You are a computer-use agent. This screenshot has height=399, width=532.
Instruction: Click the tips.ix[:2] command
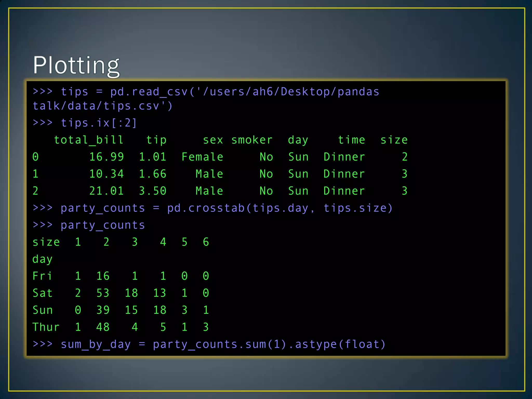[x=99, y=123]
